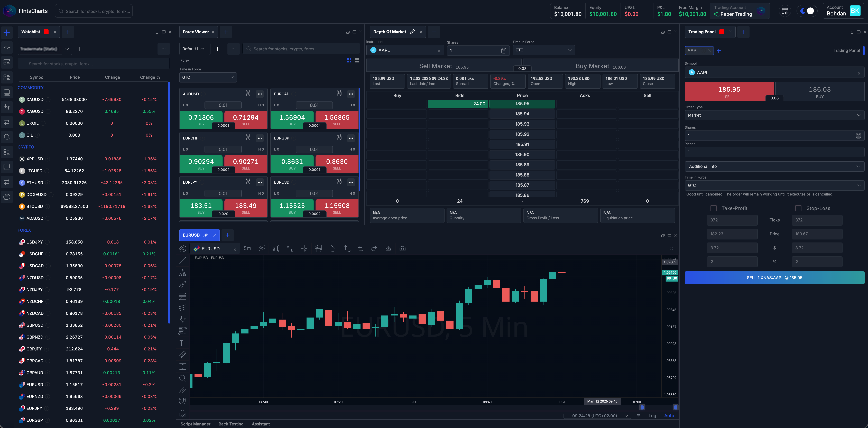Switch to the Script Manager tab
This screenshot has width=868, height=428.
tap(195, 424)
